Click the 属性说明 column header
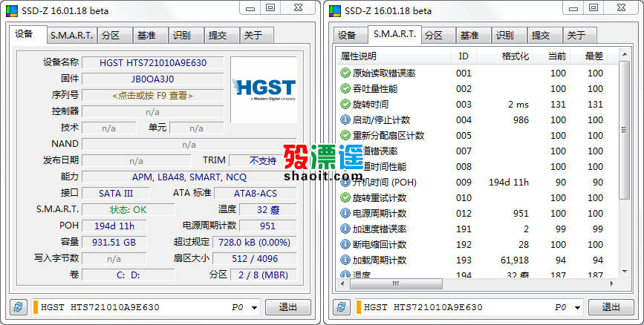 coord(394,56)
